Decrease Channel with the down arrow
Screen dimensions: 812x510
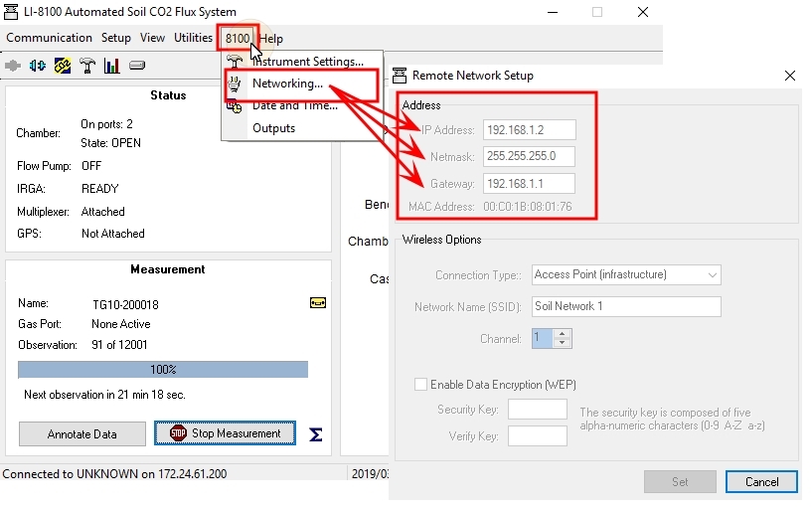click(x=562, y=343)
